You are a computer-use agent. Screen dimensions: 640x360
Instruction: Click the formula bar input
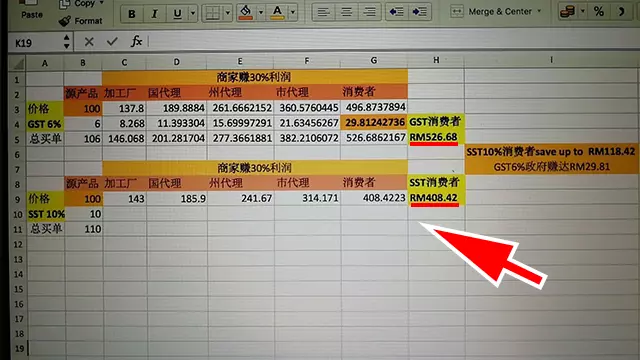[x=394, y=40]
